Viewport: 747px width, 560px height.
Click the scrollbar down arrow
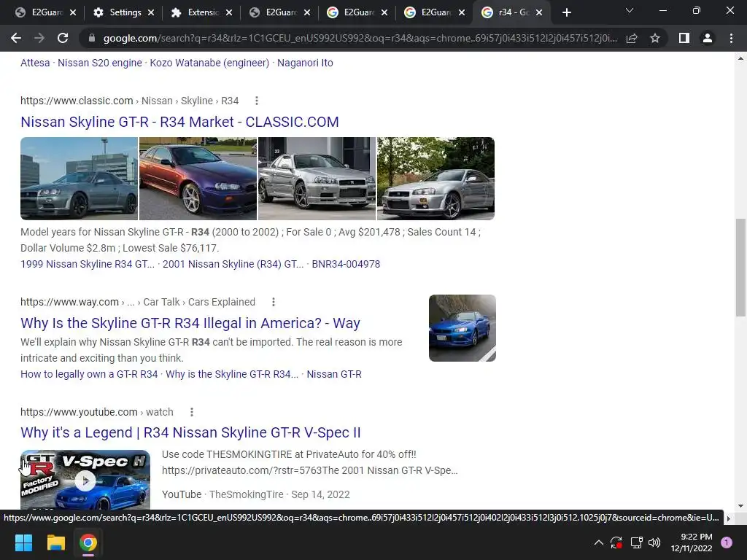point(740,506)
